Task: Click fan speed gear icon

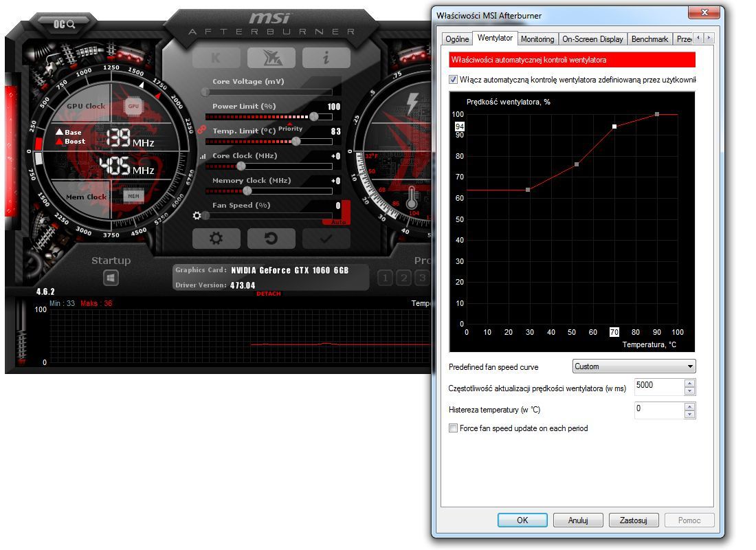Action: coord(197,215)
